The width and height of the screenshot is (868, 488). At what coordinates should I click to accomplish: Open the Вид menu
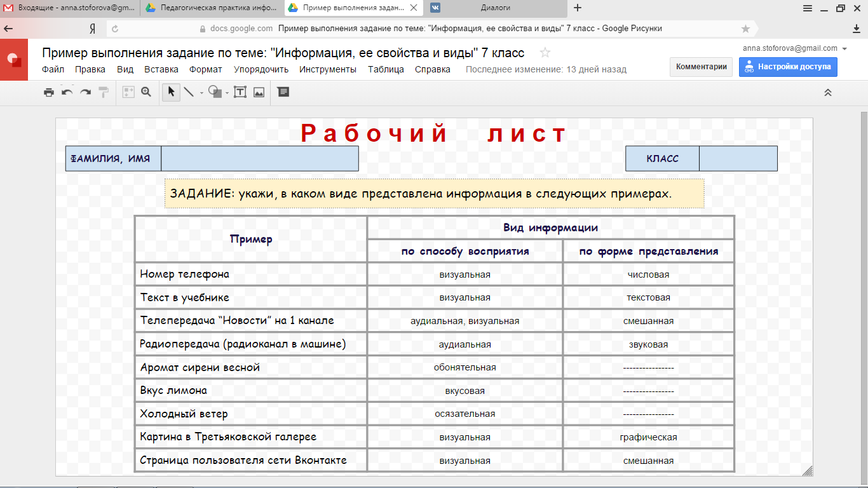tap(125, 69)
